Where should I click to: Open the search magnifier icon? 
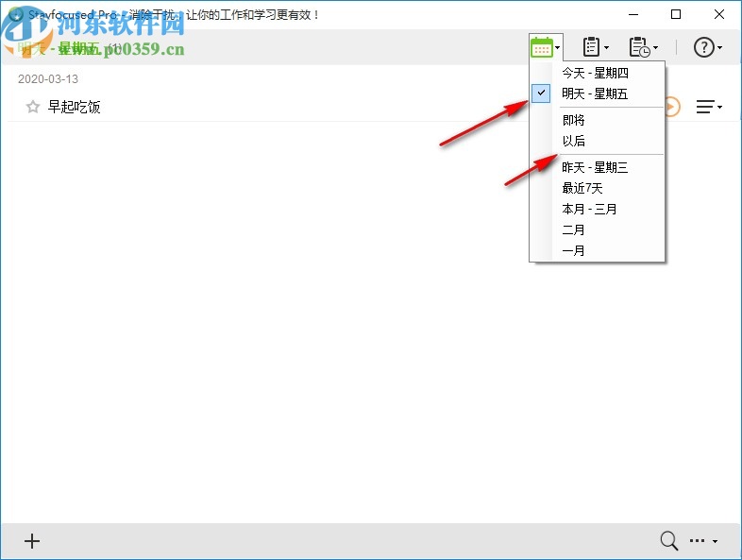coord(669,540)
